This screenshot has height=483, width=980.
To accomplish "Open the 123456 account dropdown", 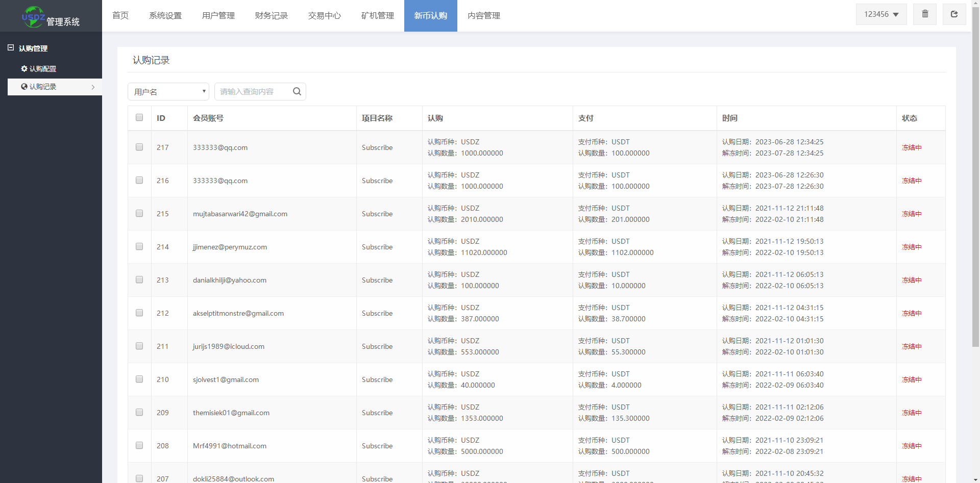I will click(881, 14).
